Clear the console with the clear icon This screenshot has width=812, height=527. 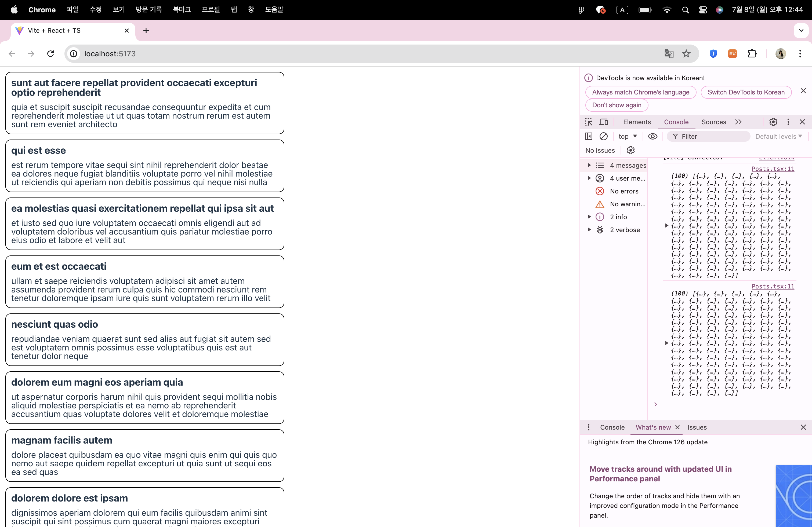point(604,136)
